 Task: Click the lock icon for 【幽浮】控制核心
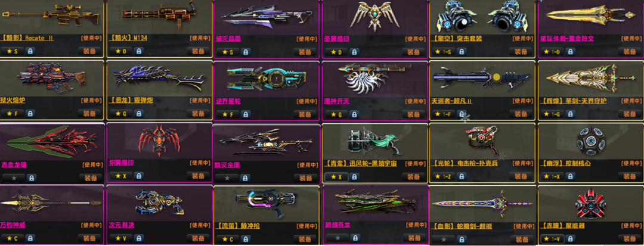pos(570,177)
